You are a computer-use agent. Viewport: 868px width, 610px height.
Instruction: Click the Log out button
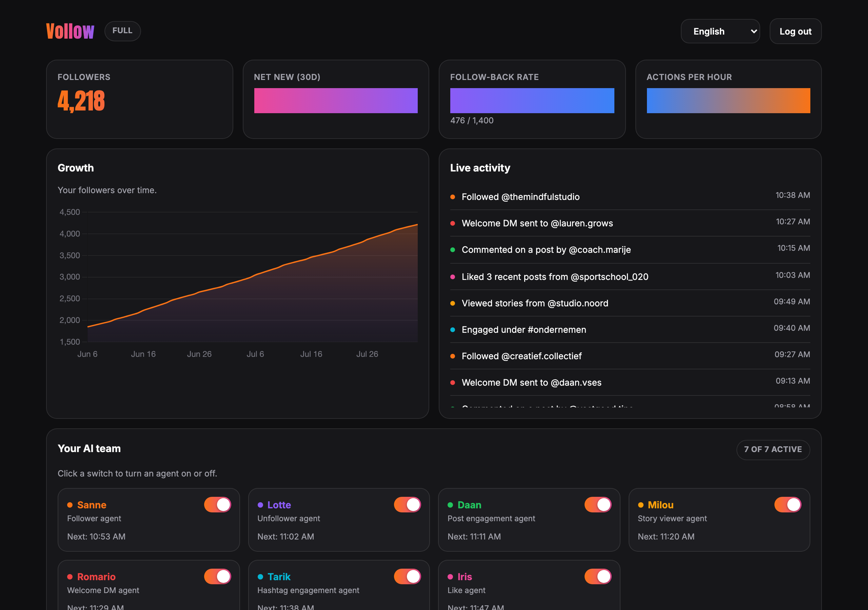795,32
